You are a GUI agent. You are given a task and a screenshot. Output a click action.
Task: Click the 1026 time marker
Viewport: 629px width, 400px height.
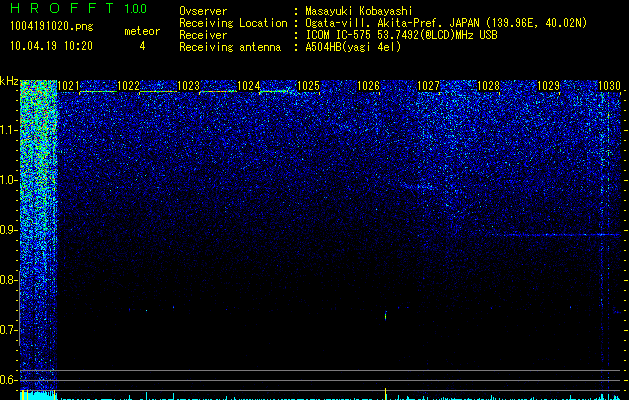click(x=368, y=86)
